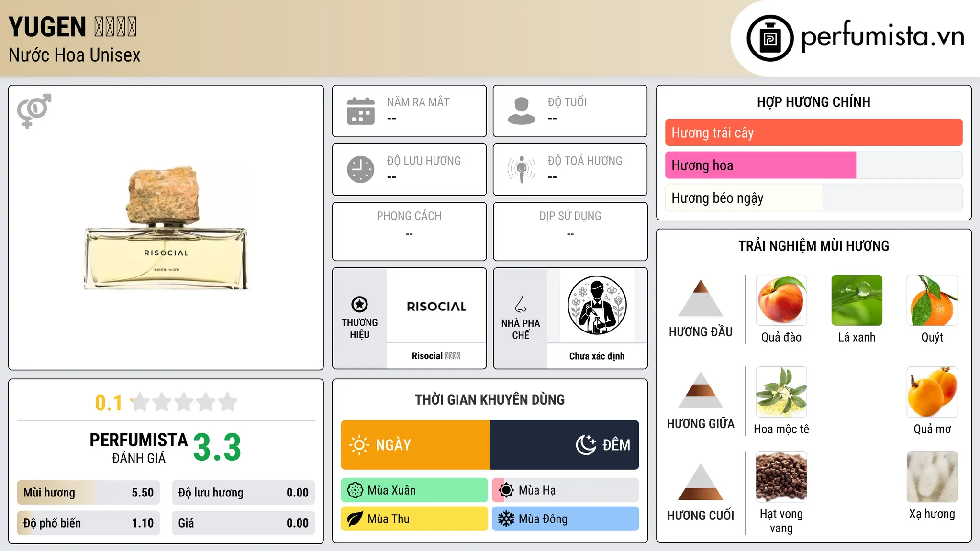Click the Phong cách label

[x=409, y=216]
